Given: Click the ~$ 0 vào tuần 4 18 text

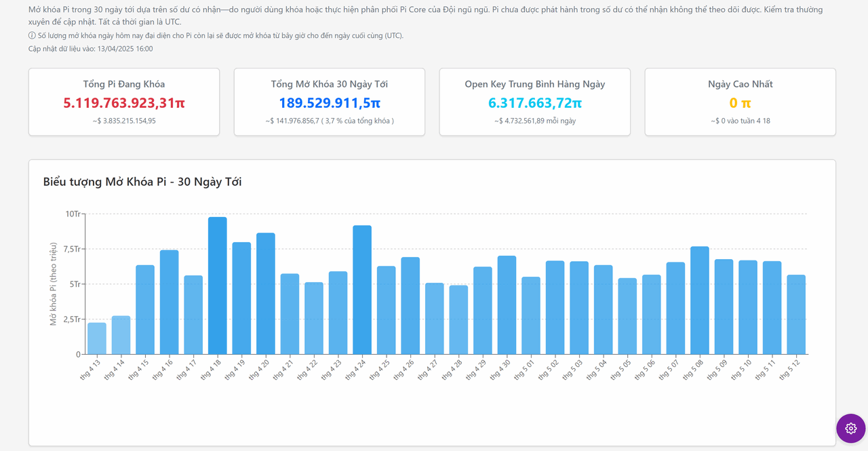Looking at the screenshot, I should coord(741,121).
